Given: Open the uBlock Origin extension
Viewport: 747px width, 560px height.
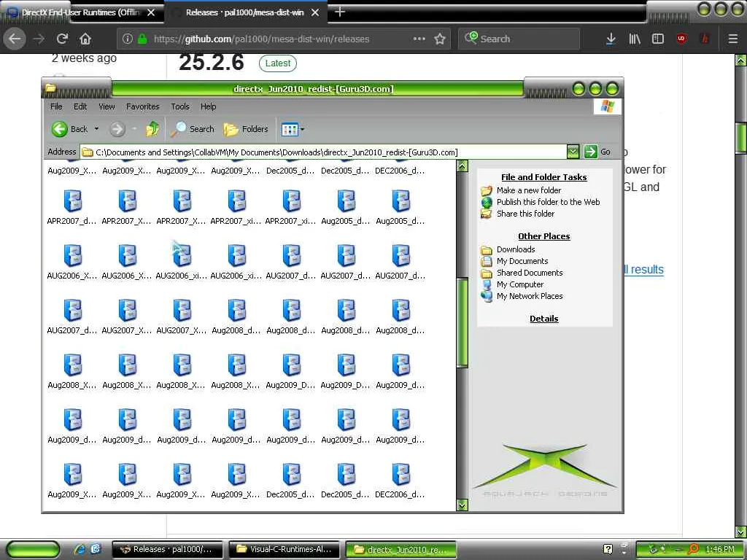Looking at the screenshot, I should click(x=681, y=39).
